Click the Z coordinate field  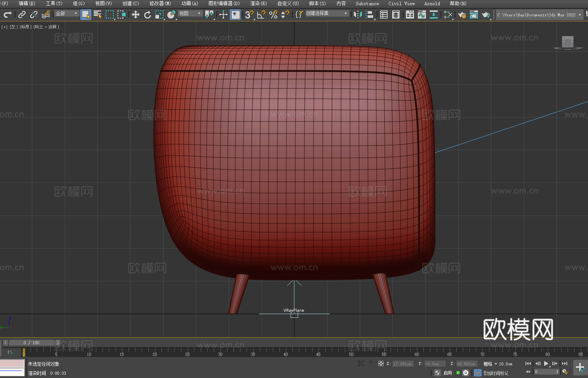click(x=466, y=364)
